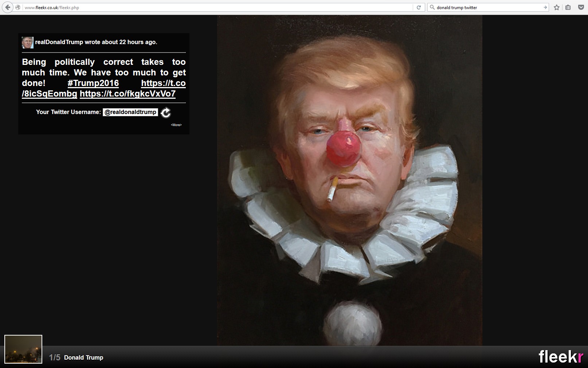Bookmark this page with the star icon
This screenshot has height=368, width=588.
pos(557,7)
